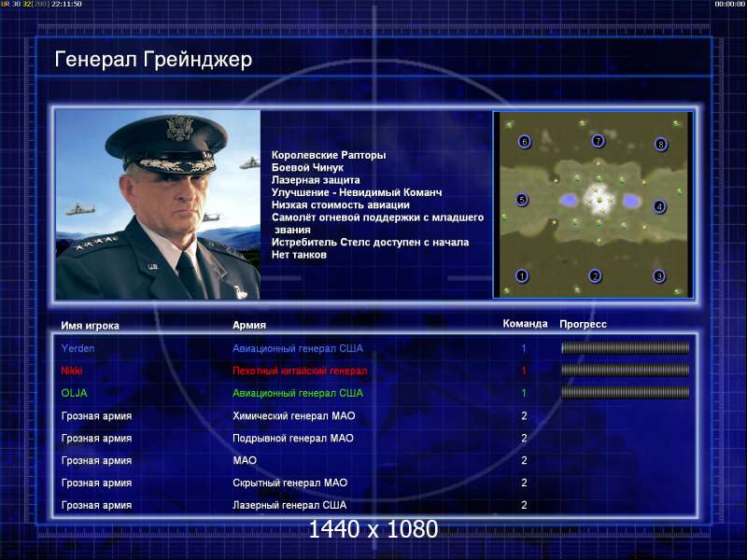Click the plain 'МАО' army entry

(245, 460)
